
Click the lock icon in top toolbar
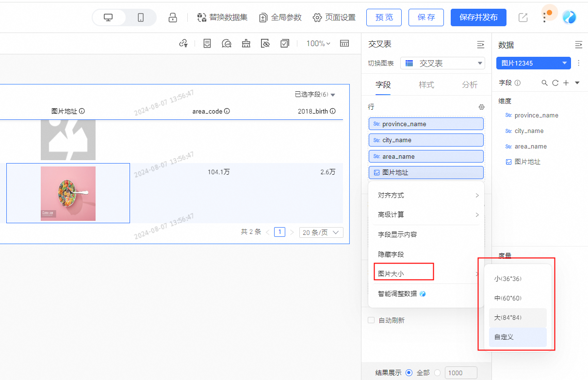173,17
